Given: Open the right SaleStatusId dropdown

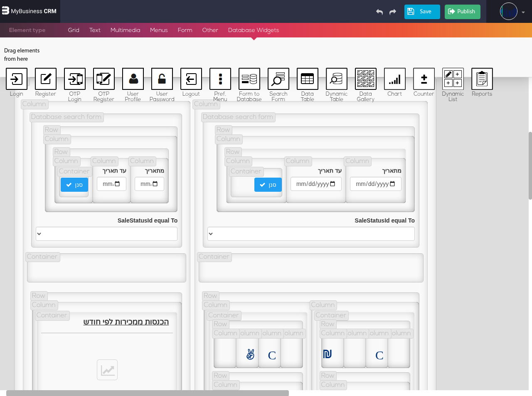Looking at the screenshot, I should click(311, 234).
